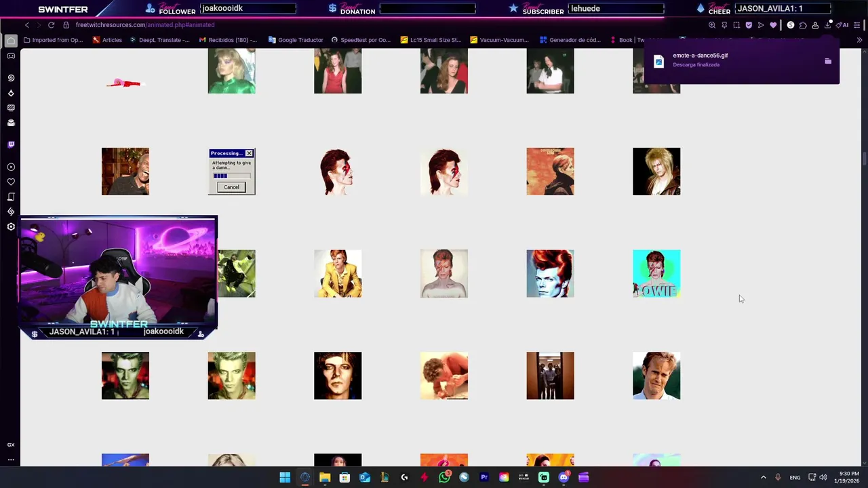The width and height of the screenshot is (868, 488).
Task: Open the Easy Setup menu icon
Action: point(857,25)
